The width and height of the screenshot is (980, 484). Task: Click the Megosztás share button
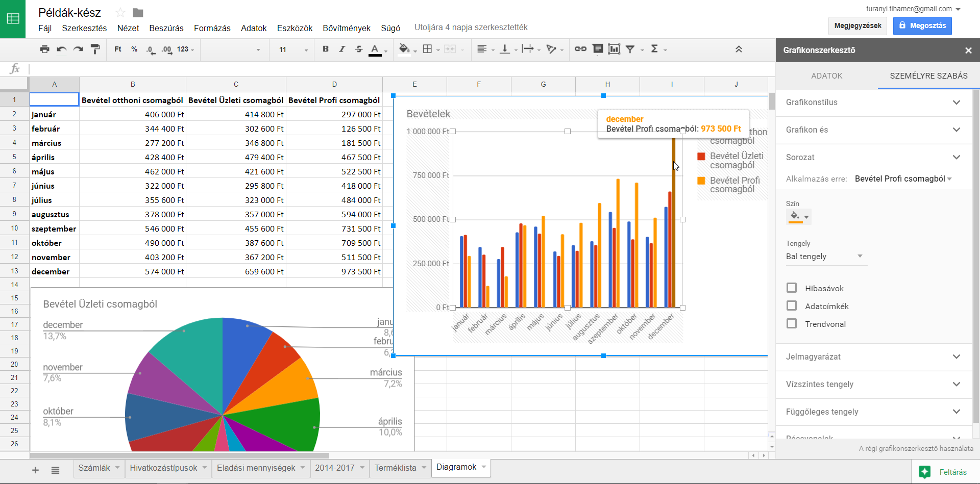[922, 26]
